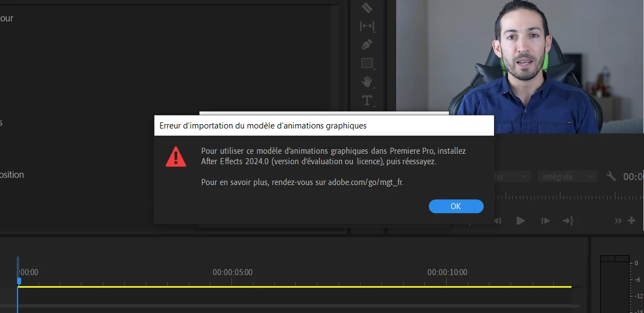This screenshot has height=313, width=644.
Task: Show more transport buttons chevrons
Action: pos(618,221)
